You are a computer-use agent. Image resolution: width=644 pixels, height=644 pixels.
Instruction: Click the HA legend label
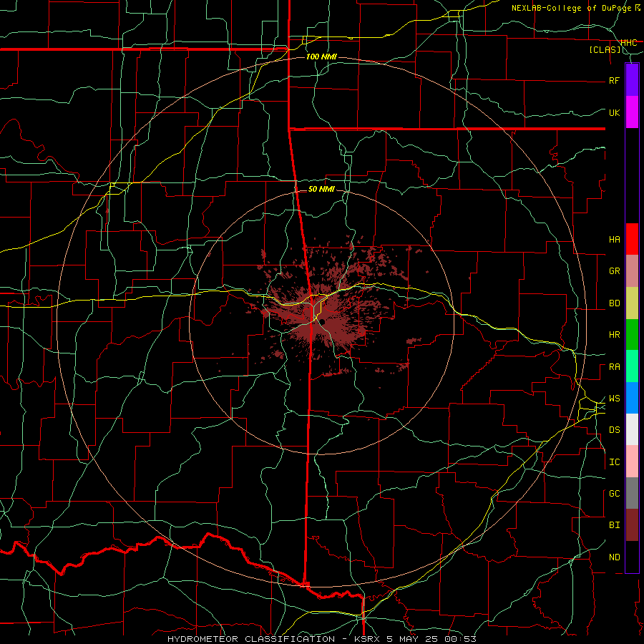point(615,239)
